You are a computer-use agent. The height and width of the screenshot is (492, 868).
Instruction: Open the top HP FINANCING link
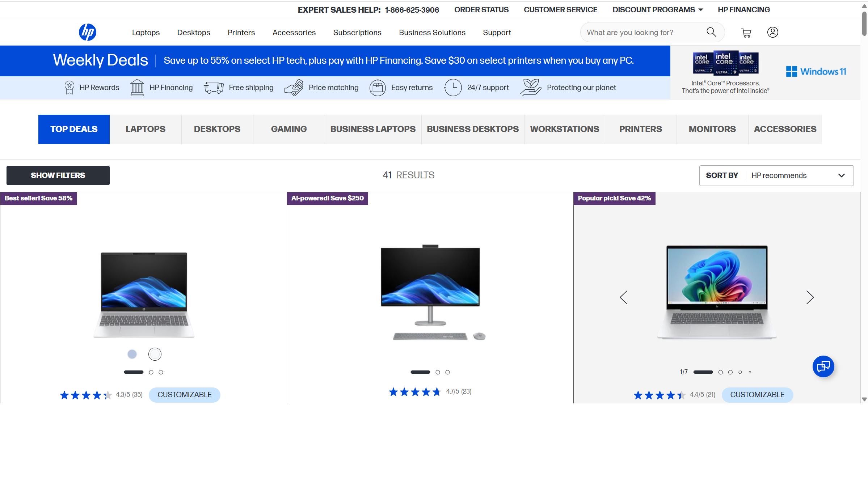744,10
